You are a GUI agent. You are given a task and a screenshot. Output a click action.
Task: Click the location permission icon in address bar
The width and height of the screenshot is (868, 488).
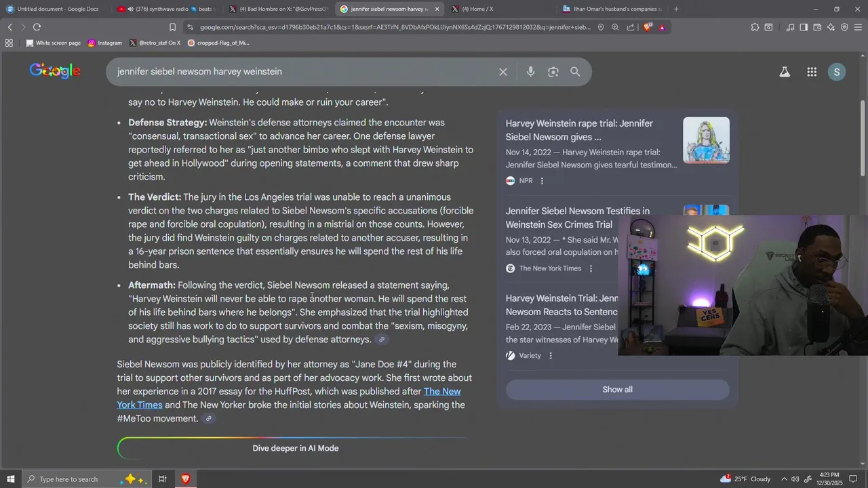click(x=601, y=27)
